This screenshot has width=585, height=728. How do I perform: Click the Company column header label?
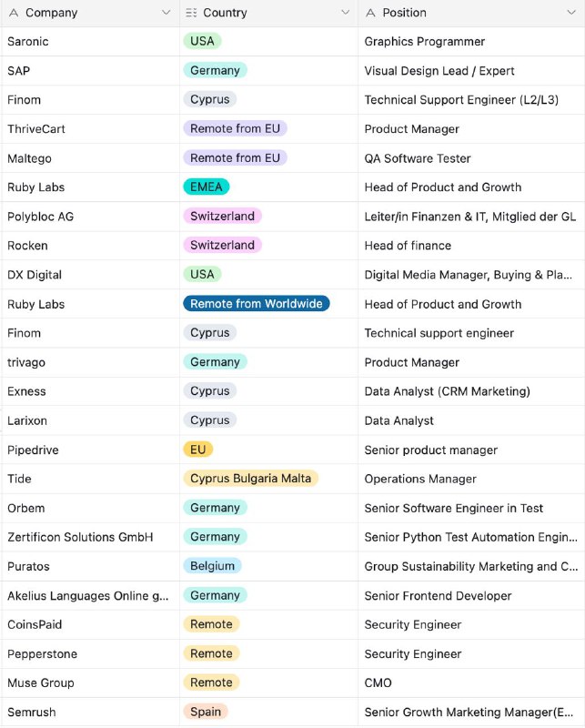tap(52, 13)
